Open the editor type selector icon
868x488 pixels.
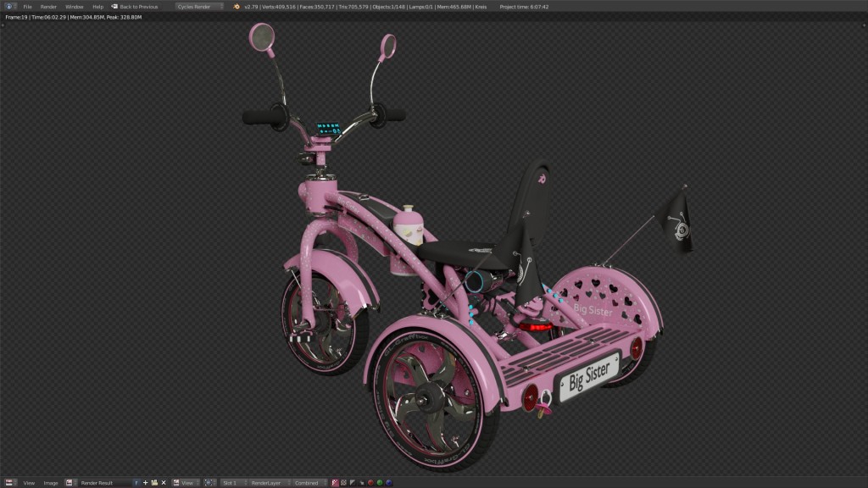[8, 481]
